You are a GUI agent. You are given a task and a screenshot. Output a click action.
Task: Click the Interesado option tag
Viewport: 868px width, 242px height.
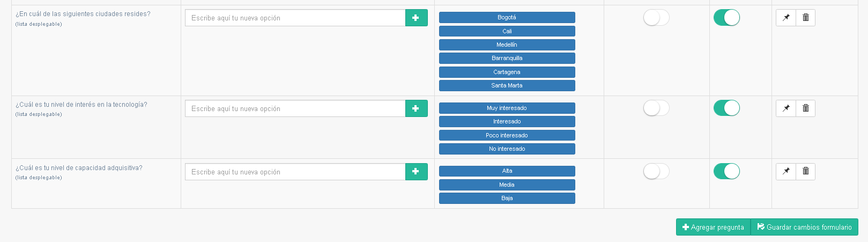507,122
